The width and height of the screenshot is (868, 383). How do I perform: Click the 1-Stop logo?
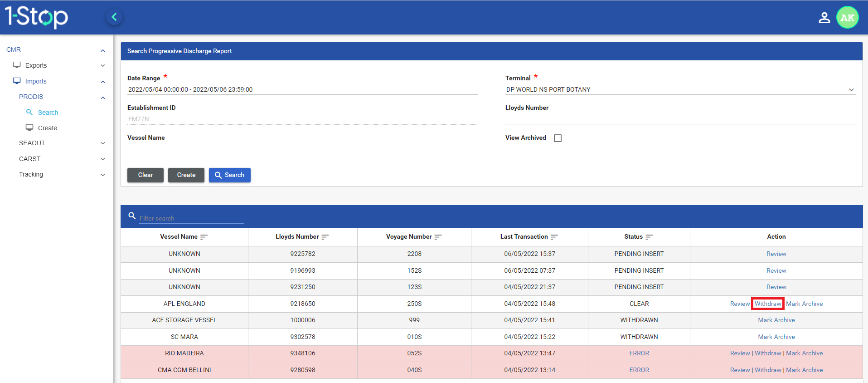[36, 17]
